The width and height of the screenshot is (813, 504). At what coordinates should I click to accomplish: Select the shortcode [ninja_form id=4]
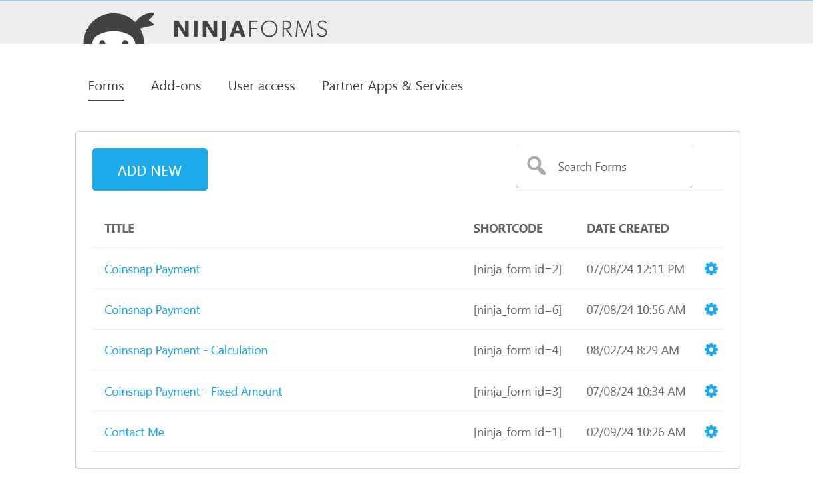point(517,350)
